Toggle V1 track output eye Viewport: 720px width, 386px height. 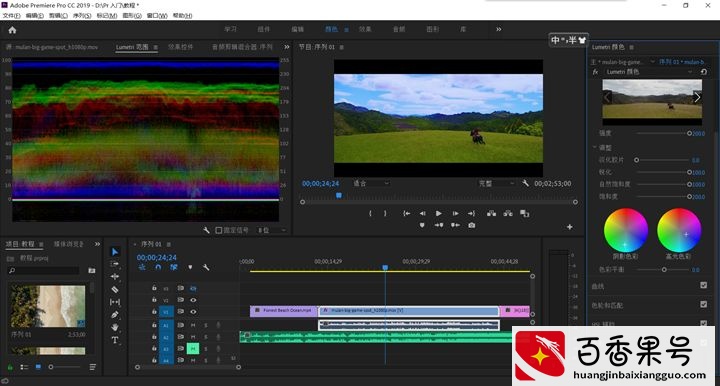(193, 312)
